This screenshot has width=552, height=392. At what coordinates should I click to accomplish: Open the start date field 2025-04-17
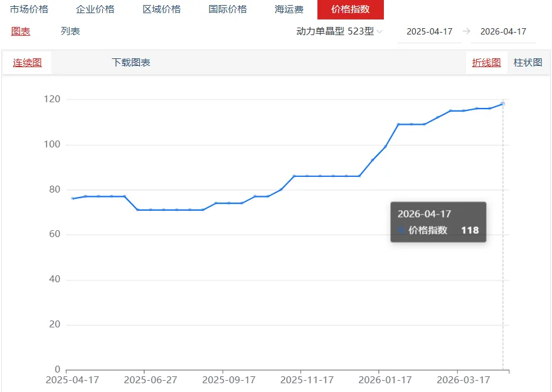coord(429,31)
